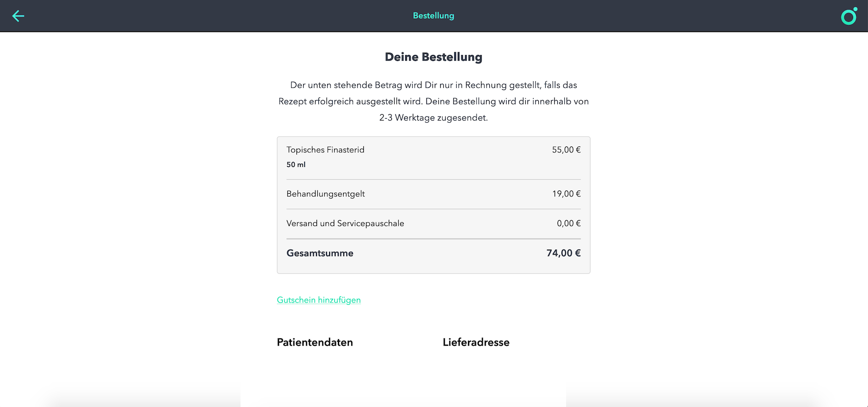Viewport: 868px width, 407px height.
Task: Click the 50 ml quantity label
Action: [296, 165]
